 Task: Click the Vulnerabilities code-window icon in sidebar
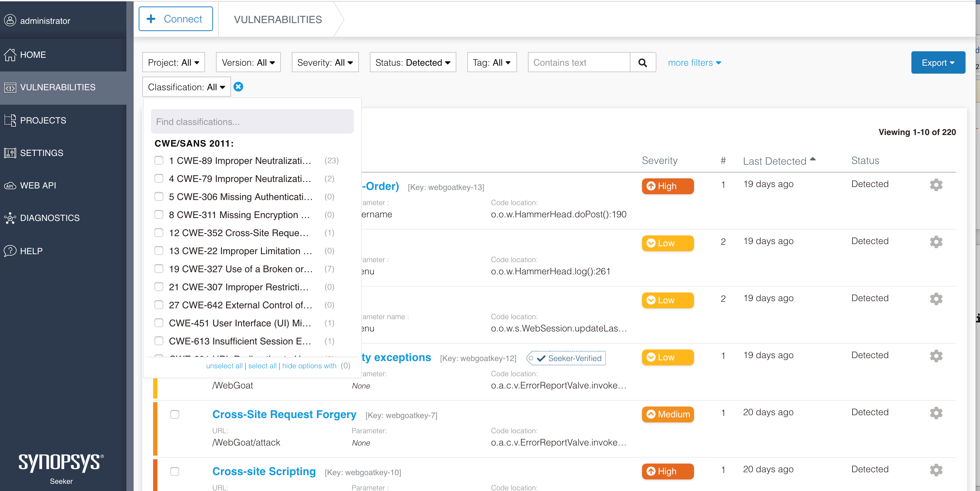10,88
